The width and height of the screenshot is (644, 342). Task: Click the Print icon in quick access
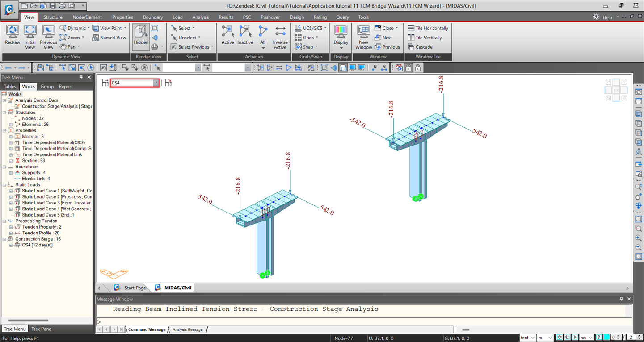[62, 6]
